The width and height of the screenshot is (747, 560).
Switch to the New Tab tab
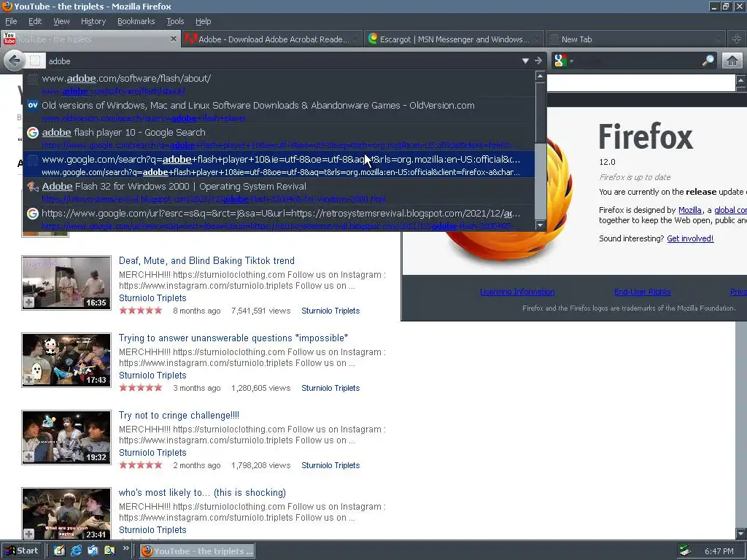click(635, 39)
